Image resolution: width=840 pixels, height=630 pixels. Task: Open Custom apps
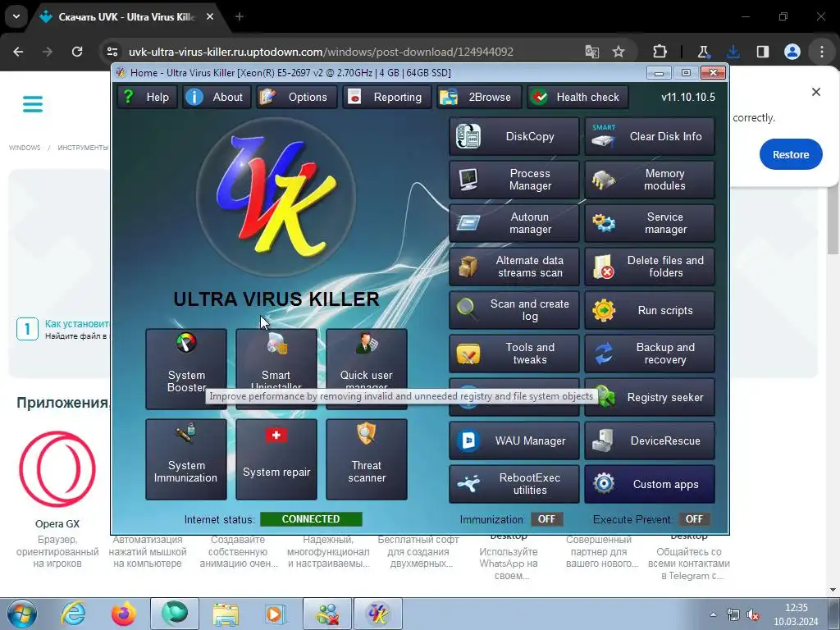coord(650,484)
